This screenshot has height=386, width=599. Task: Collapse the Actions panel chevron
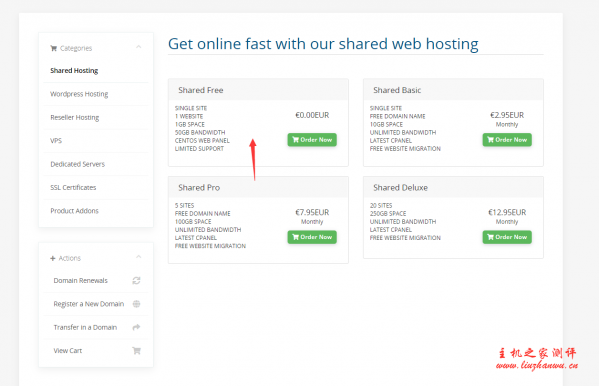pyautogui.click(x=139, y=257)
